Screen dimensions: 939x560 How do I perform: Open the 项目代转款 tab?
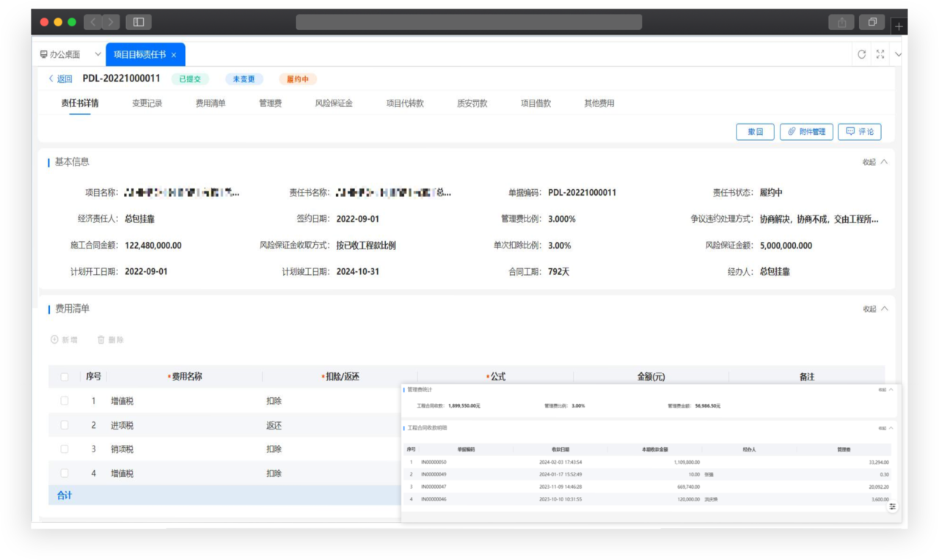pos(405,103)
